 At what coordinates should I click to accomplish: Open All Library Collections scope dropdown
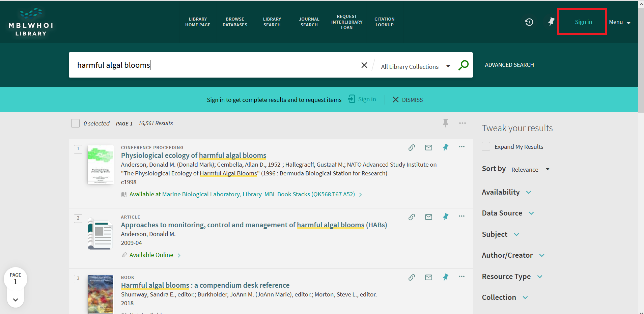point(415,66)
